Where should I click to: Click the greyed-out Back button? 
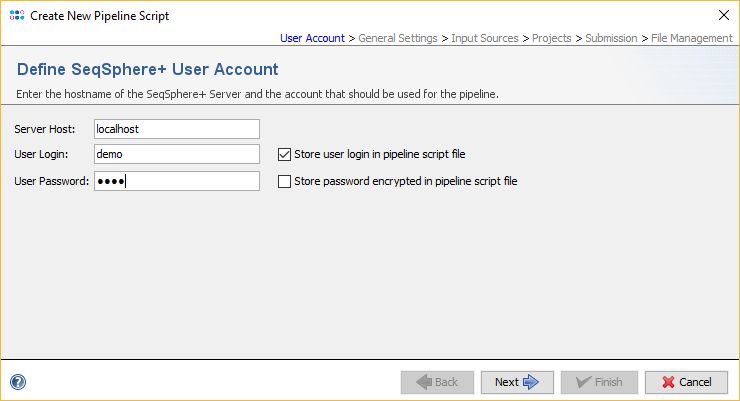[x=437, y=382]
